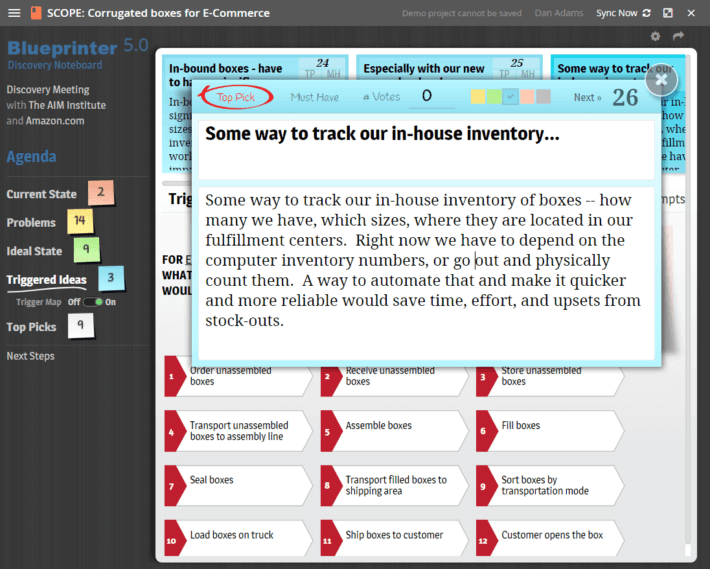Screen dimensions: 710x569
Task: Choose the checked blue note color
Action: 510,96
